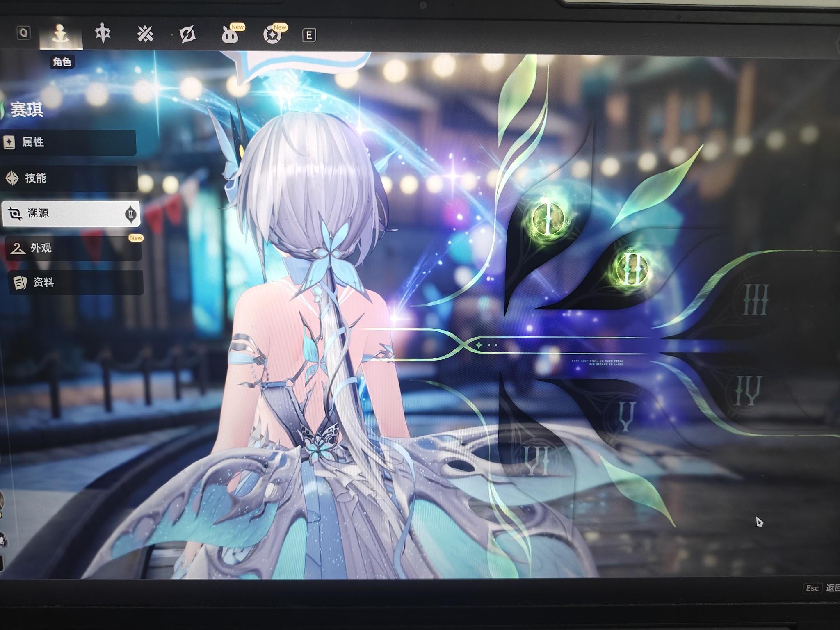Image resolution: width=840 pixels, height=630 pixels.
Task: Click the E next-tab key icon
Action: (x=309, y=36)
